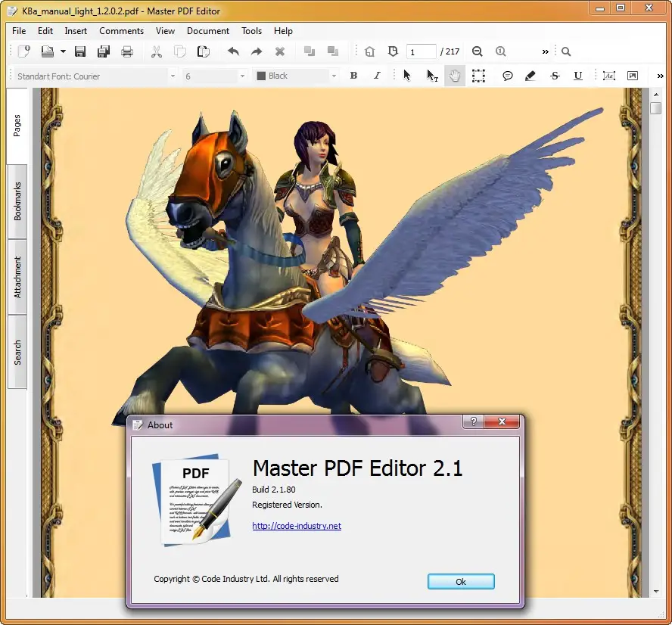Image resolution: width=672 pixels, height=625 pixels.
Task: Open font size dropdown showing 6
Action: pos(214,76)
